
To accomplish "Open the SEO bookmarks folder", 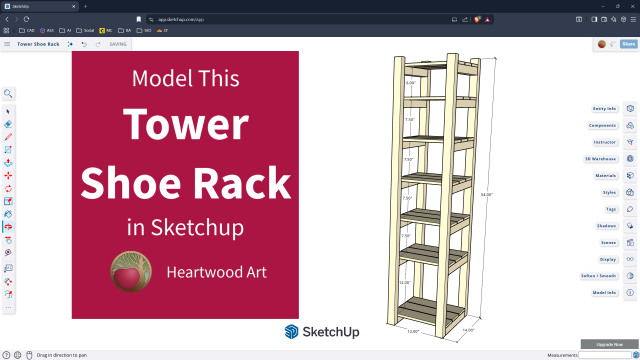I will (x=144, y=31).
